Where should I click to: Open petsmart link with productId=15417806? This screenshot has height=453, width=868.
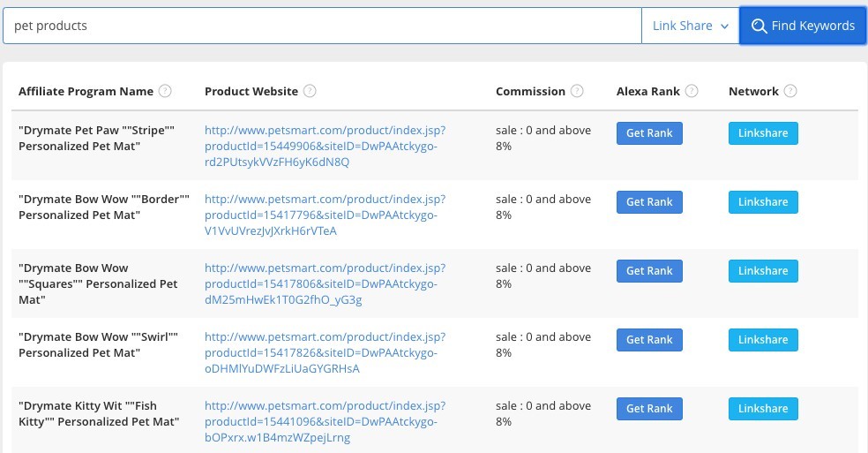[325, 283]
